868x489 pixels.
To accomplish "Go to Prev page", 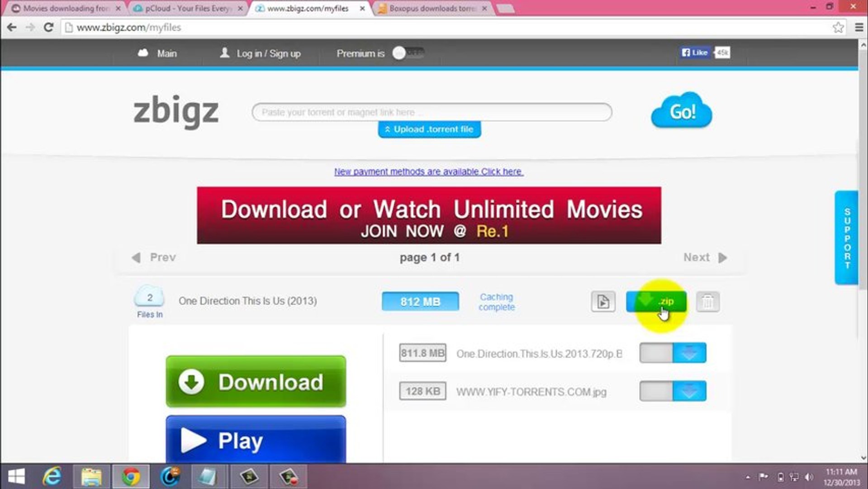I will [153, 257].
